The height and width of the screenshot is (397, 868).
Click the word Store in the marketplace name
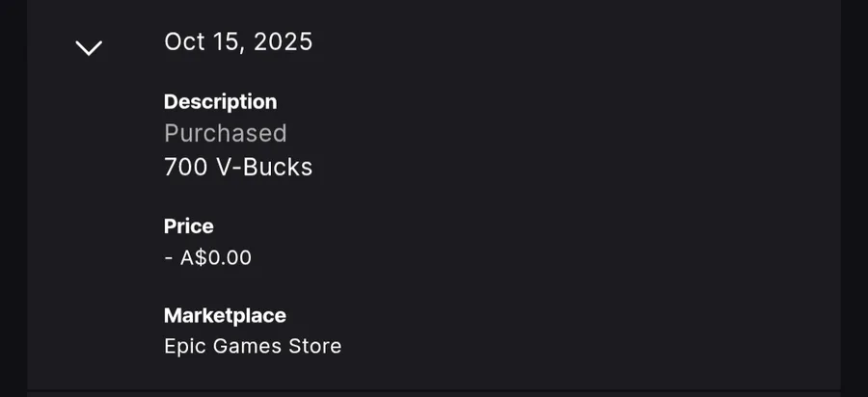[314, 346]
